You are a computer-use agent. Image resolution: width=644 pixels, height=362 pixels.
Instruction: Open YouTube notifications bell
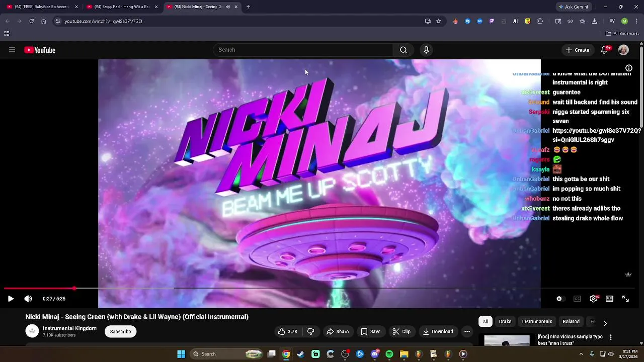[x=604, y=50]
